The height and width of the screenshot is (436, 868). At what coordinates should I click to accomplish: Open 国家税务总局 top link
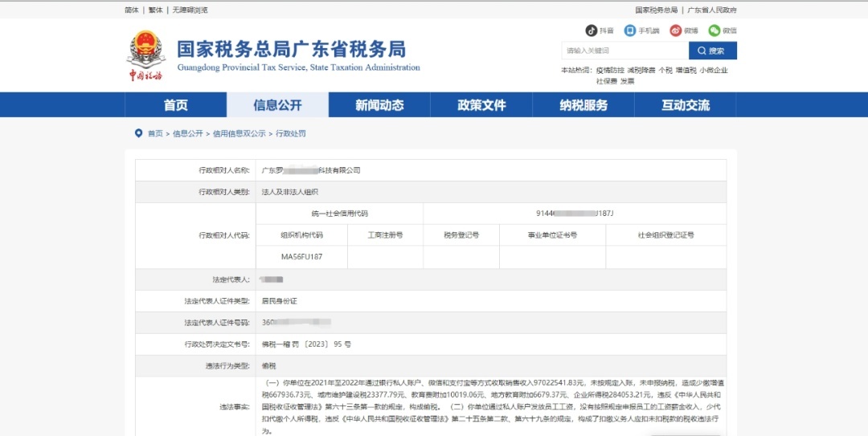656,10
